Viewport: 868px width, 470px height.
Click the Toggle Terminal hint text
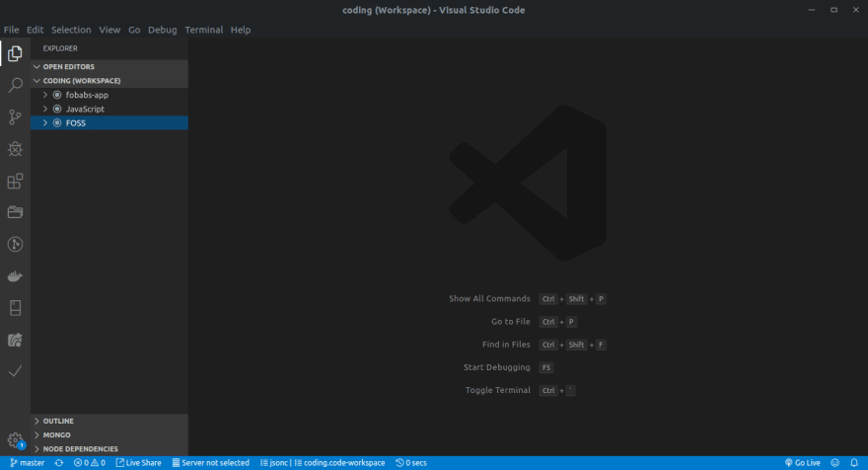tap(498, 390)
